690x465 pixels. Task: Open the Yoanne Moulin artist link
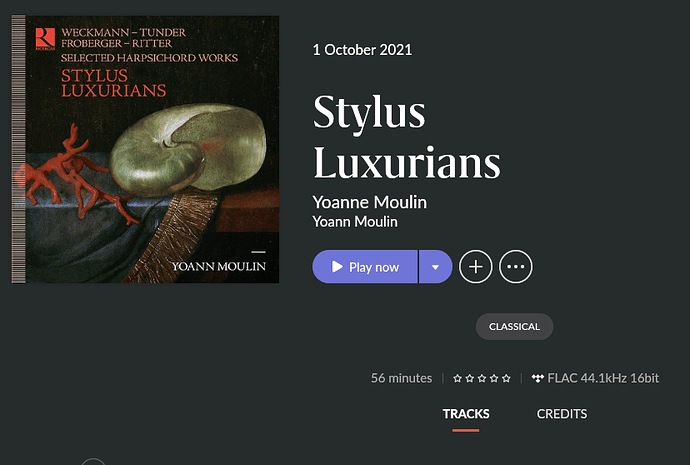(369, 202)
